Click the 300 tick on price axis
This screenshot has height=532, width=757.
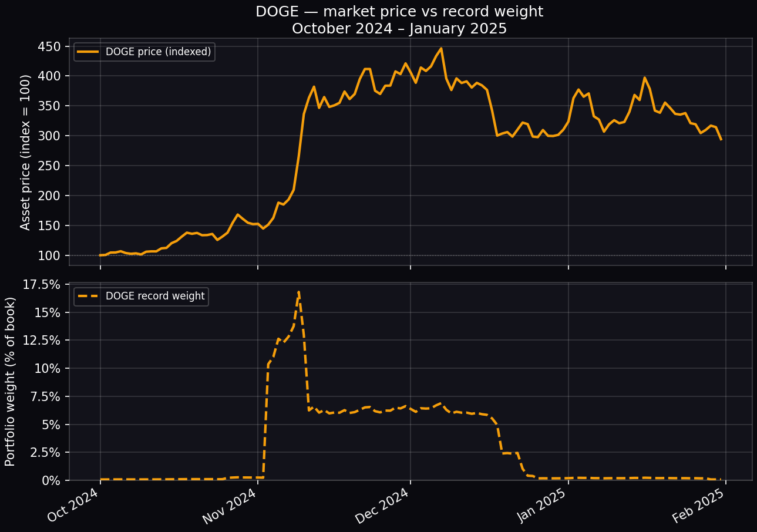pos(51,136)
